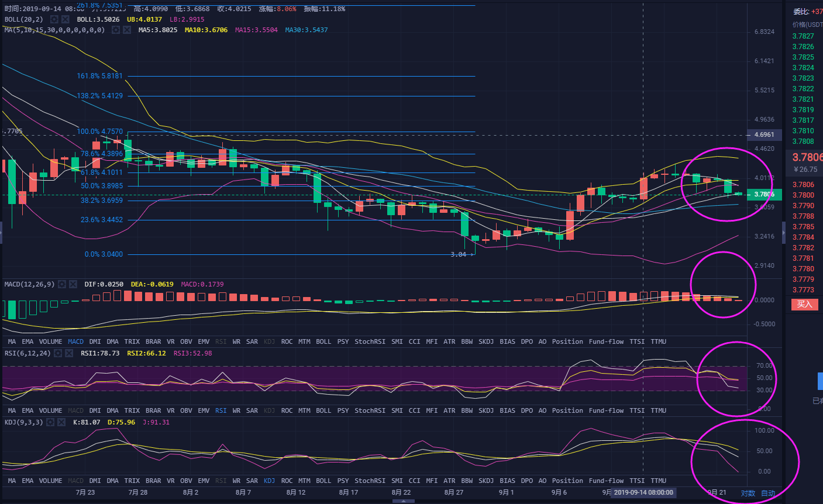Screen dimensions: 823x504
Task: Click the red 买入 buy button
Action: click(804, 304)
